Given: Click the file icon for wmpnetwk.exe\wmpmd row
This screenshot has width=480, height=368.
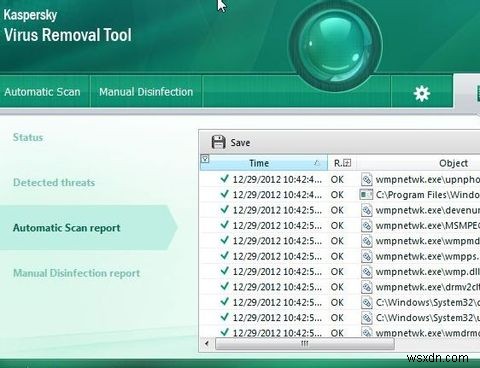Looking at the screenshot, I should (x=367, y=241).
